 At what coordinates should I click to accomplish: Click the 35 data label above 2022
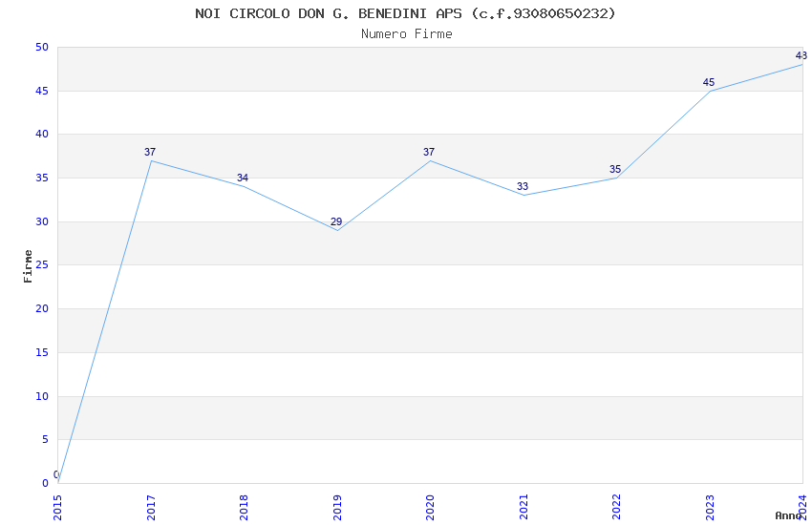pyautogui.click(x=615, y=170)
